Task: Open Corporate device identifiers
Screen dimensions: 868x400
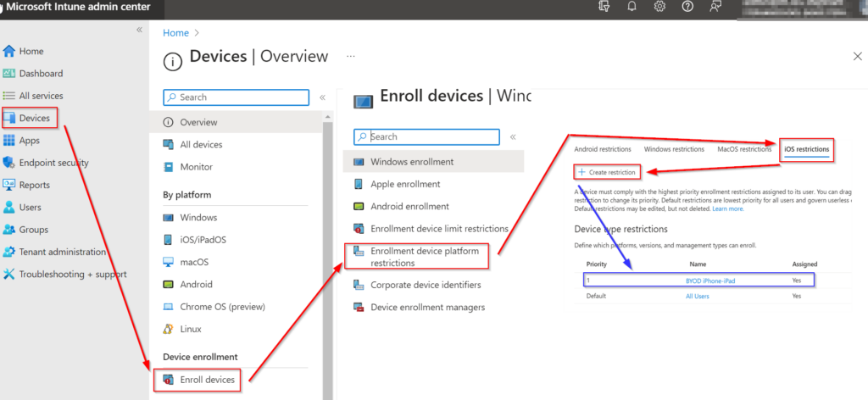Action: [x=417, y=285]
